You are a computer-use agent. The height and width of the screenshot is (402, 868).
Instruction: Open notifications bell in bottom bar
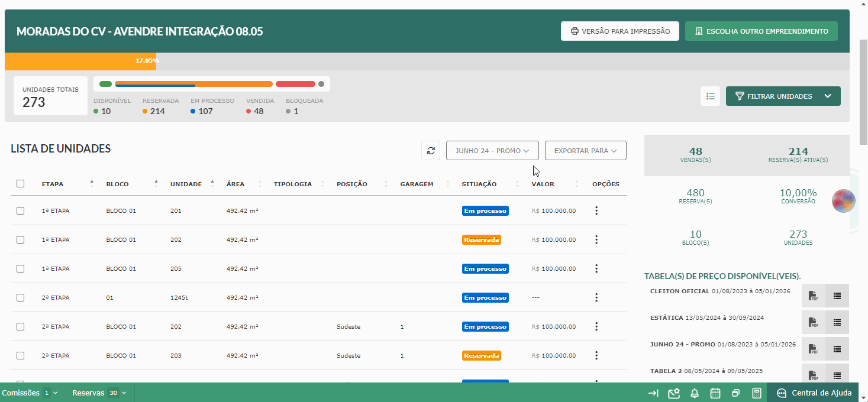pyautogui.click(x=695, y=393)
